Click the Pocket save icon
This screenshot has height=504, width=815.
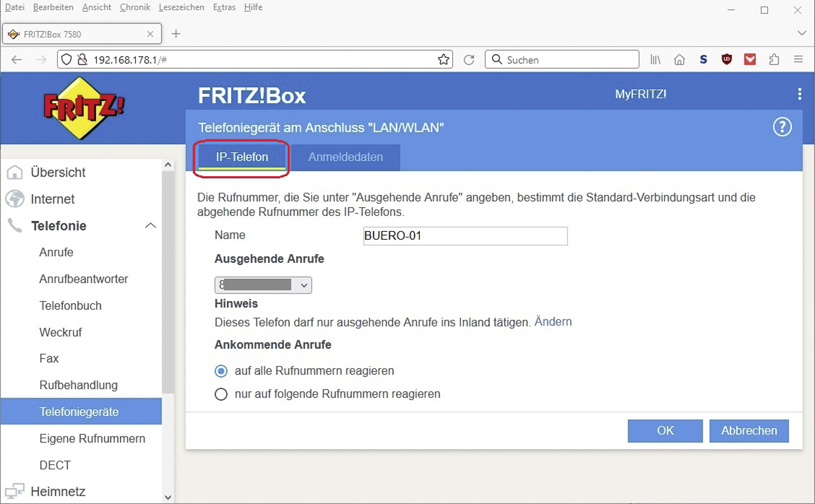750,60
